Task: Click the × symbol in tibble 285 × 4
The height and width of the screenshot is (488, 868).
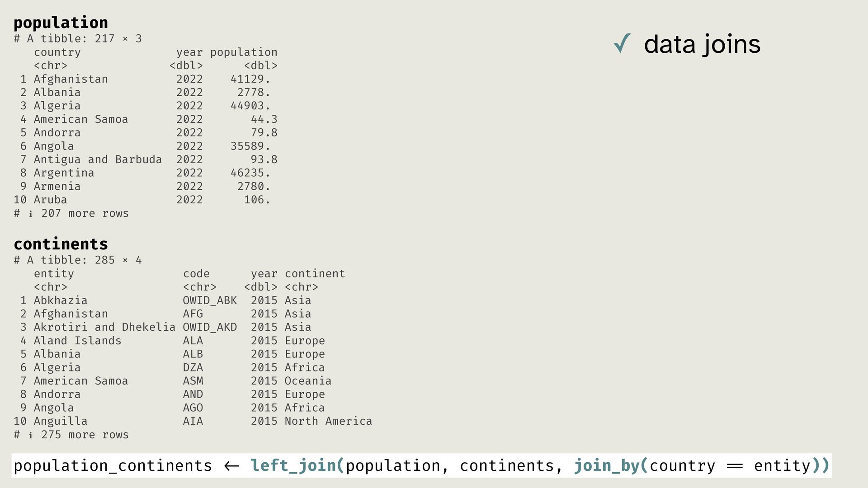Action: click(x=125, y=260)
